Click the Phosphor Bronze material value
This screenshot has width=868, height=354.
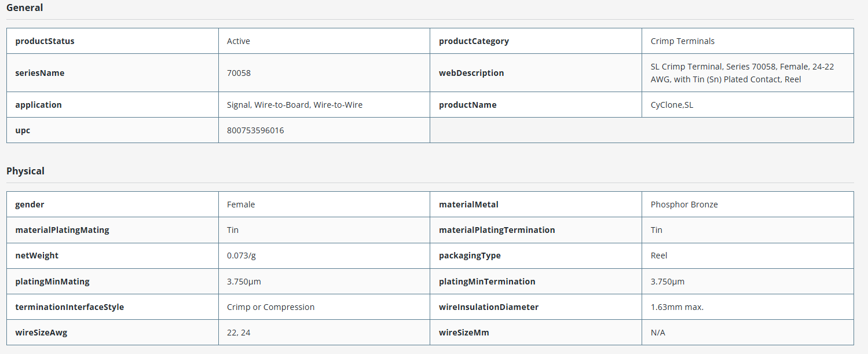click(x=684, y=205)
